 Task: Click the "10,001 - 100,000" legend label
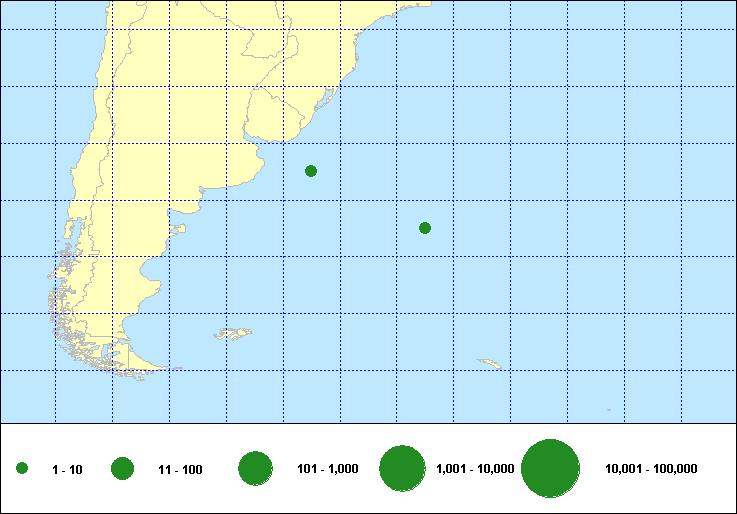[651, 469]
